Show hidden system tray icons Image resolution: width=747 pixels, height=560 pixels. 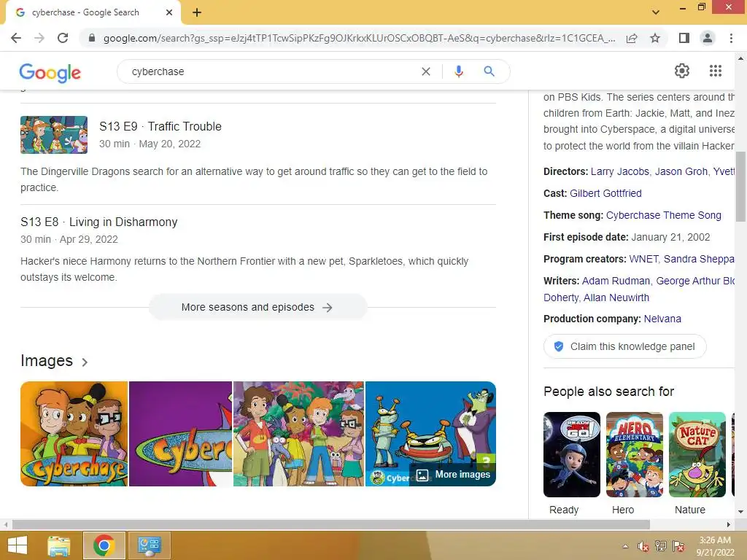click(x=625, y=546)
